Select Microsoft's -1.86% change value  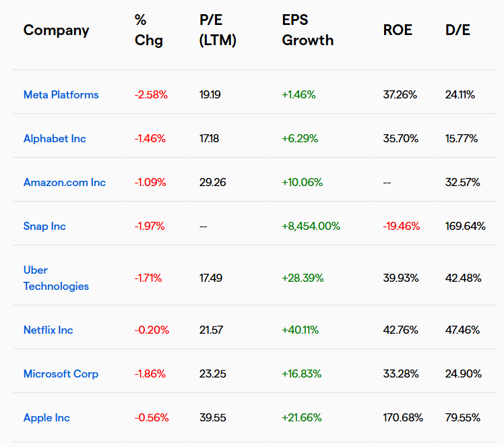(x=150, y=374)
